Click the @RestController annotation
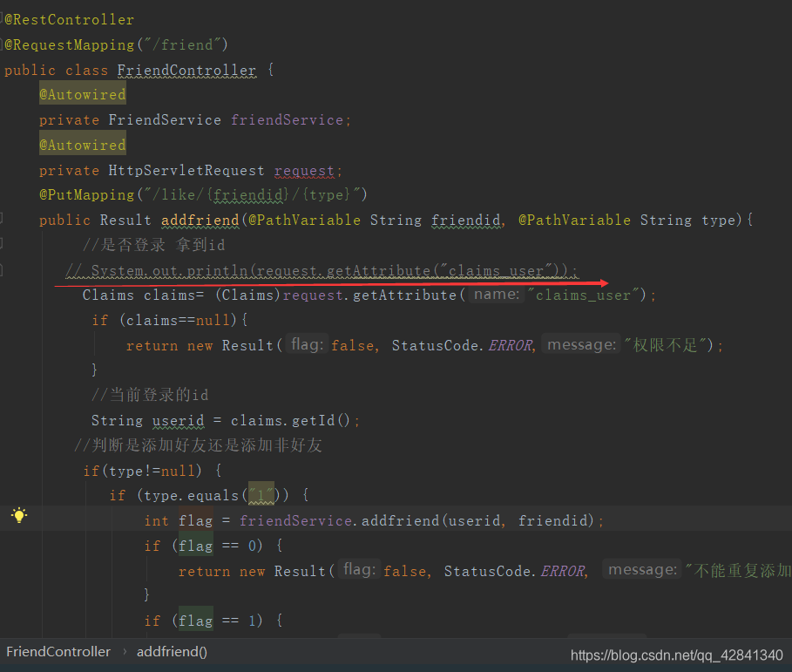Screen dimensions: 792x672 (x=69, y=20)
